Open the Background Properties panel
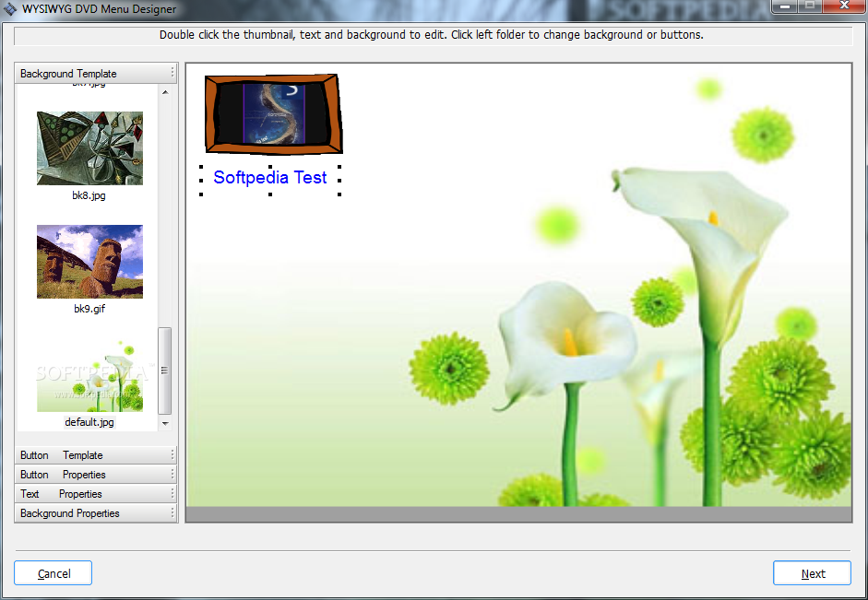Viewport: 868px width, 600px height. pyautogui.click(x=96, y=513)
